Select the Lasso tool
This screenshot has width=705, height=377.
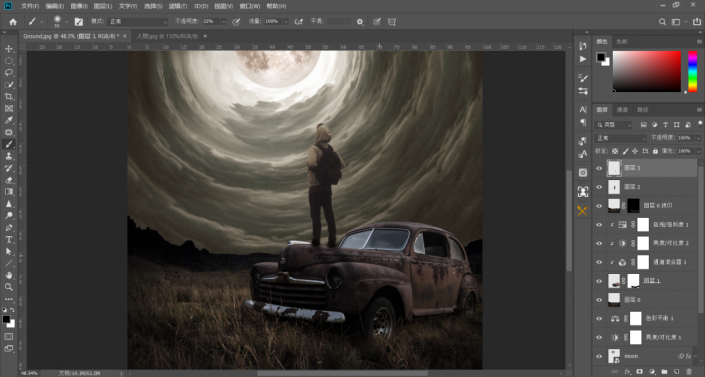(x=9, y=72)
